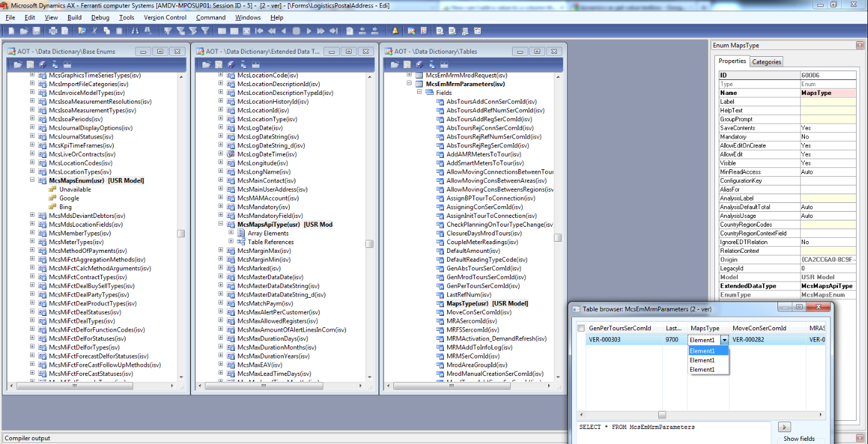The height and width of the screenshot is (444, 868).
Task: Select the Properties tab
Action: click(x=732, y=61)
